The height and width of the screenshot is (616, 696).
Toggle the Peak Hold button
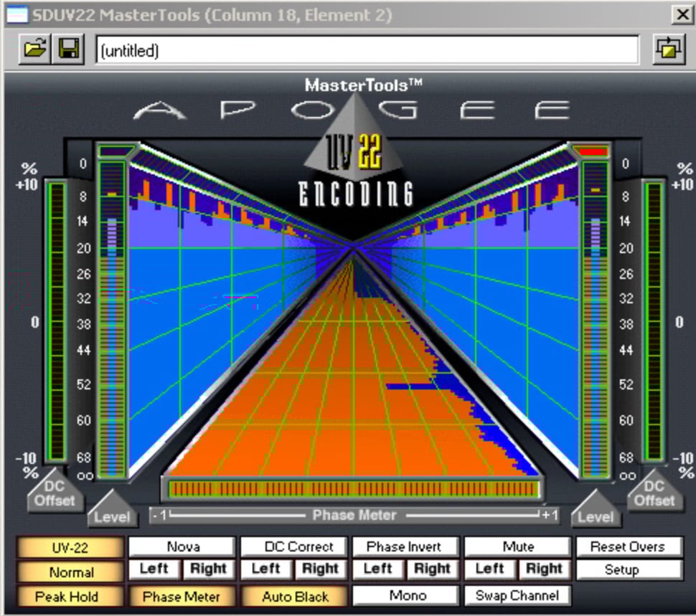point(70,597)
